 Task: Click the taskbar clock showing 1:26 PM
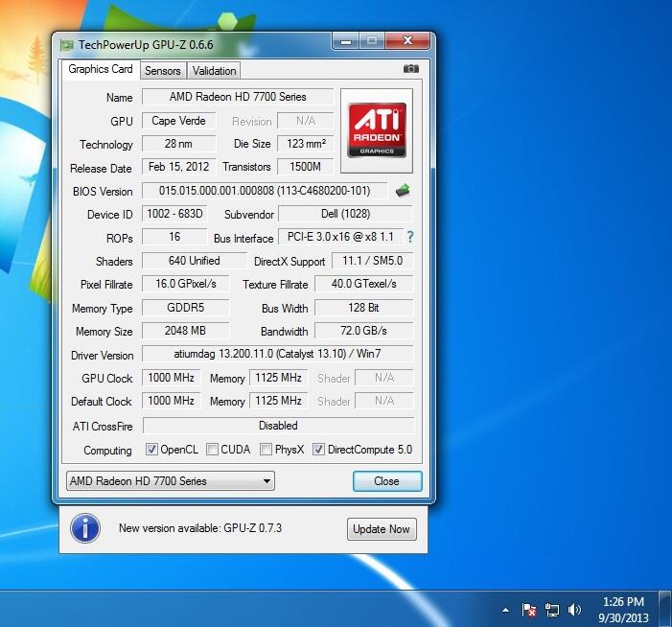click(623, 610)
